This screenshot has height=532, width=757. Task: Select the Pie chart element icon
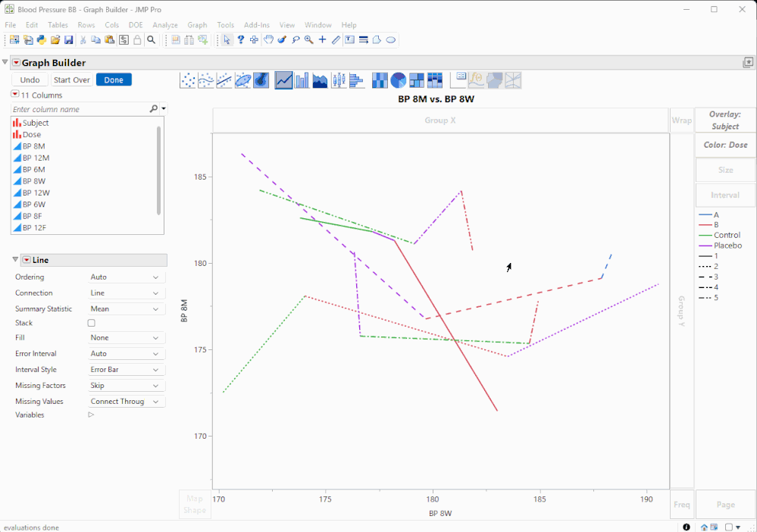pos(399,80)
